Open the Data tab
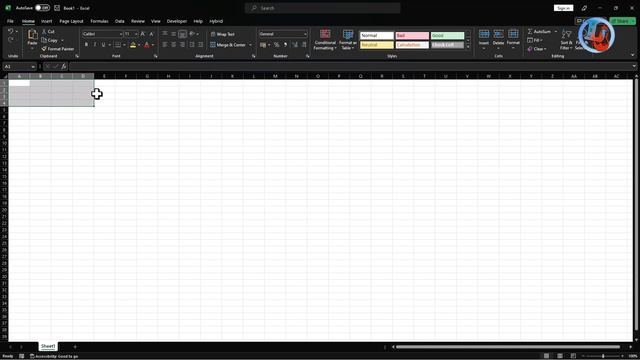The width and height of the screenshot is (640, 360). (120, 21)
